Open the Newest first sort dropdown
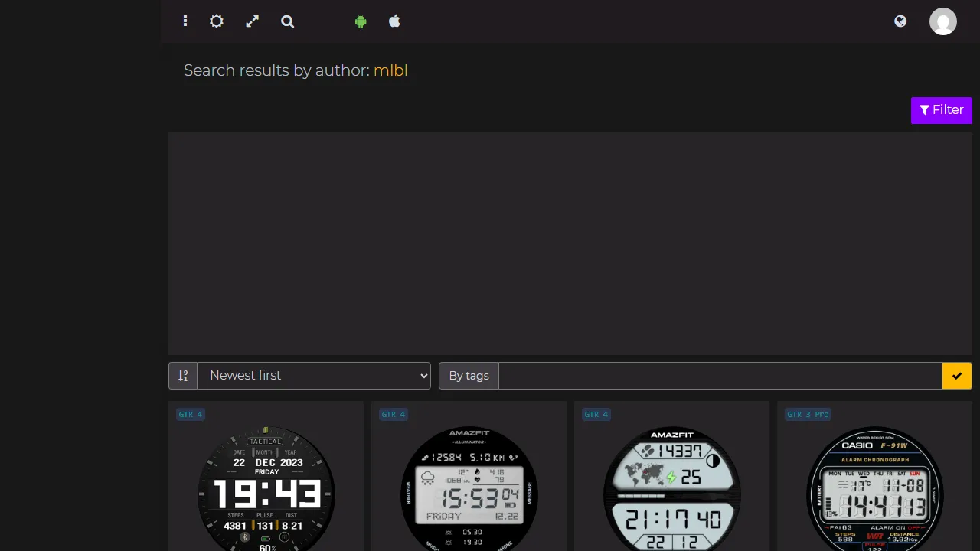980x551 pixels. [314, 376]
